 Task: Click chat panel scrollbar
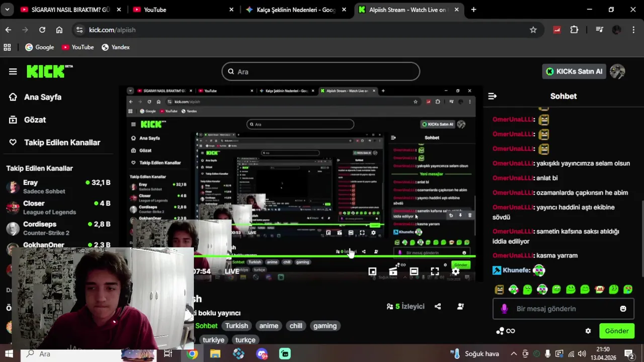click(642, 239)
